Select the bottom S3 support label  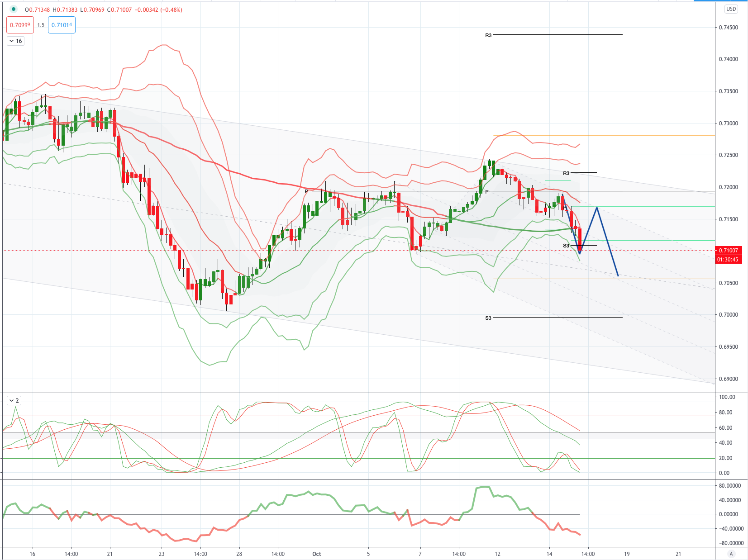(488, 318)
